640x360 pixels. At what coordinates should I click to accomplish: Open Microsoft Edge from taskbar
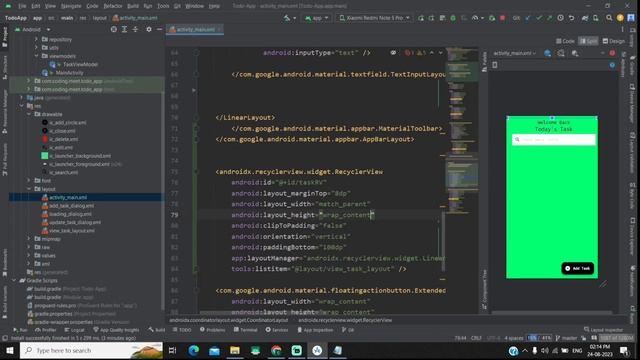click(x=194, y=351)
